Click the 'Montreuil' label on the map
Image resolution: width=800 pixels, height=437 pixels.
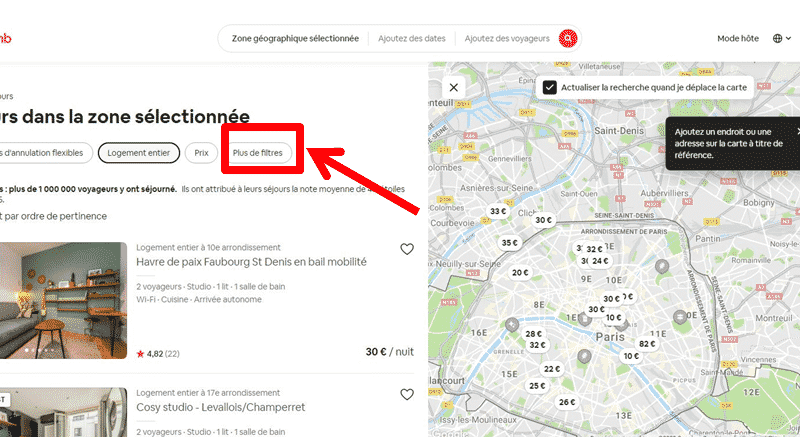tap(774, 318)
